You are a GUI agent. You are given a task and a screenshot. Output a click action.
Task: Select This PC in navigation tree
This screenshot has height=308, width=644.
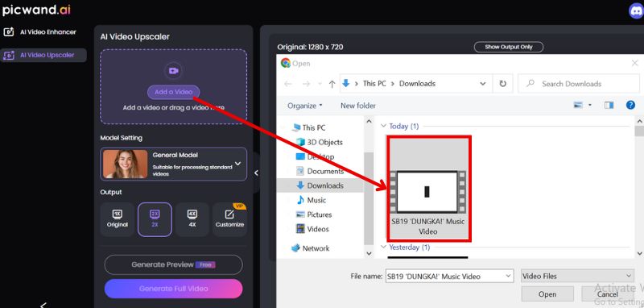(x=308, y=128)
